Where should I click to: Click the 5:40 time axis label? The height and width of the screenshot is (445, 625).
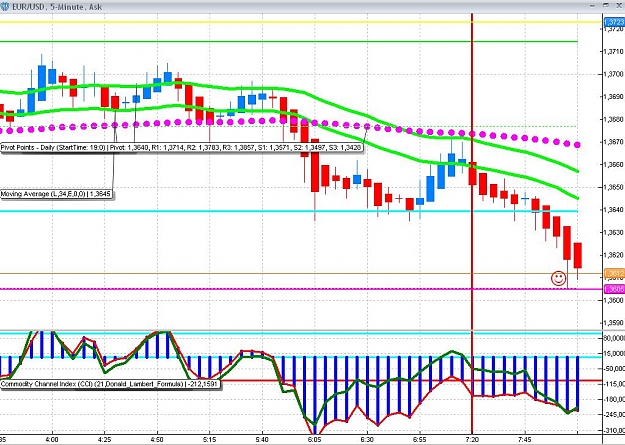[262, 439]
